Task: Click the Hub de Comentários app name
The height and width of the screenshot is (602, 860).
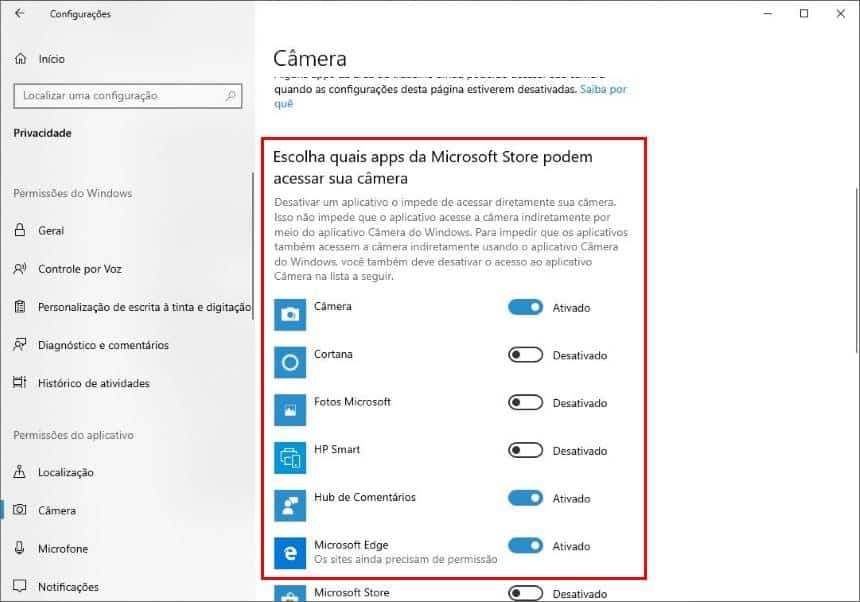Action: pyautogui.click(x=365, y=497)
